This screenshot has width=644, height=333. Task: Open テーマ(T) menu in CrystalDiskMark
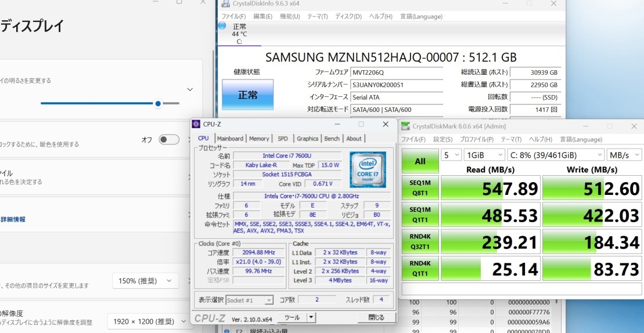(x=512, y=139)
